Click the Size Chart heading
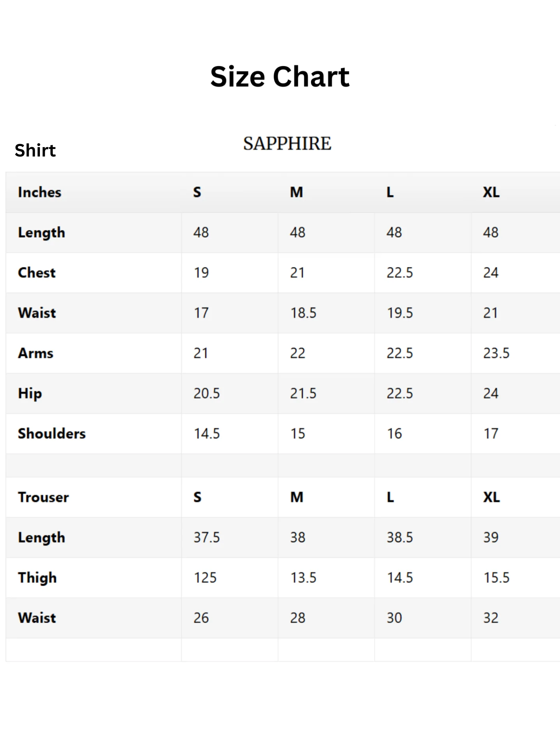Viewport: 560px width, 747px height. [x=280, y=77]
